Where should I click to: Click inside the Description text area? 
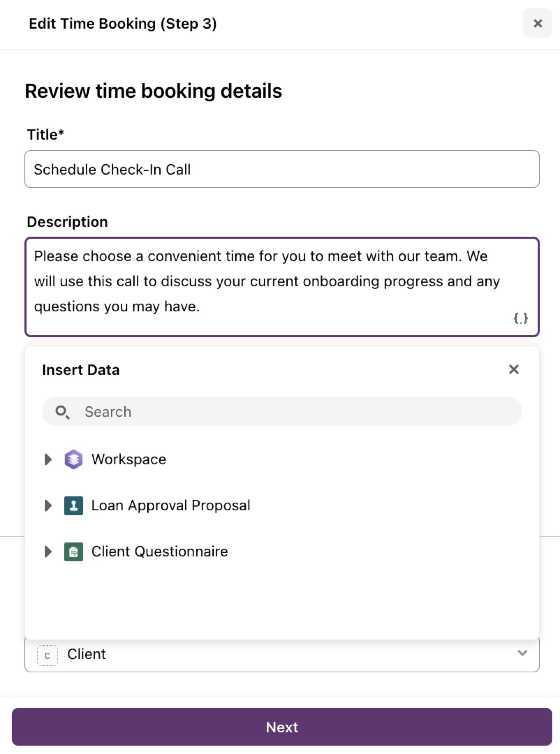point(282,287)
